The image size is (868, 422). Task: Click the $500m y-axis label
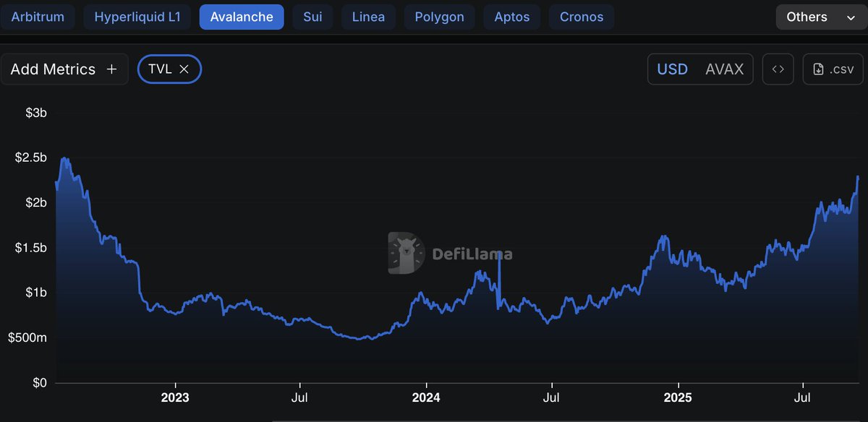click(29, 337)
